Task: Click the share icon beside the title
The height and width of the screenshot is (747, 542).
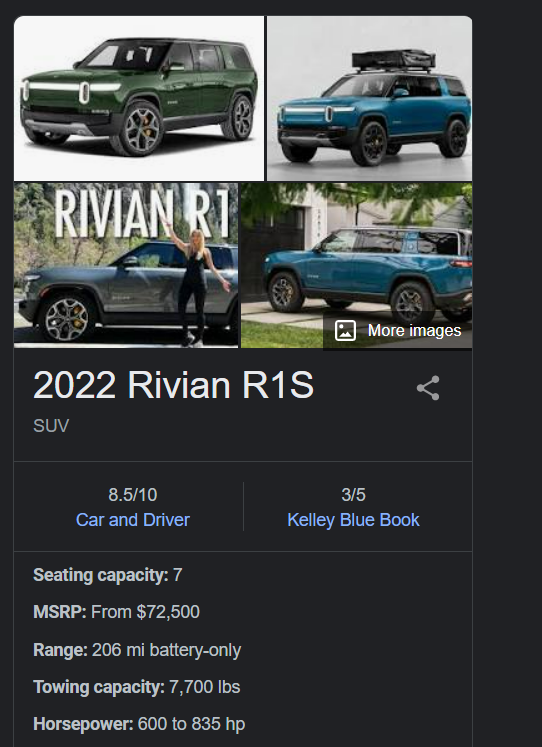Action: pyautogui.click(x=428, y=388)
